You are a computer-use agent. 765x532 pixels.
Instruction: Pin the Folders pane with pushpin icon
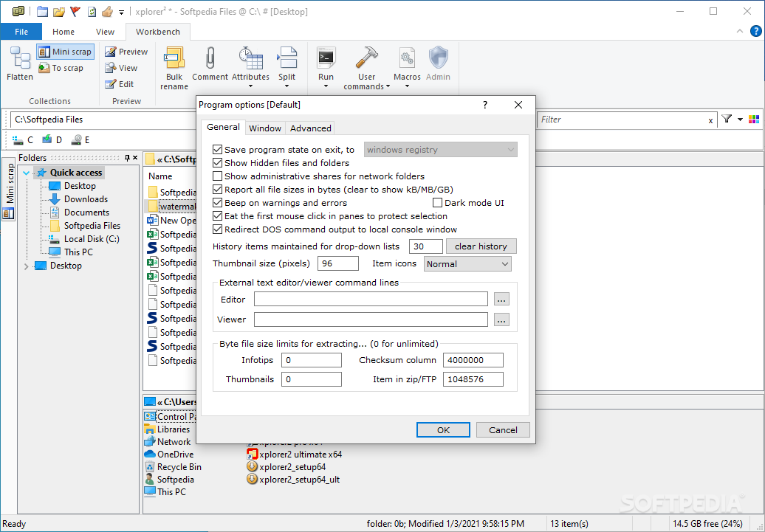click(127, 157)
